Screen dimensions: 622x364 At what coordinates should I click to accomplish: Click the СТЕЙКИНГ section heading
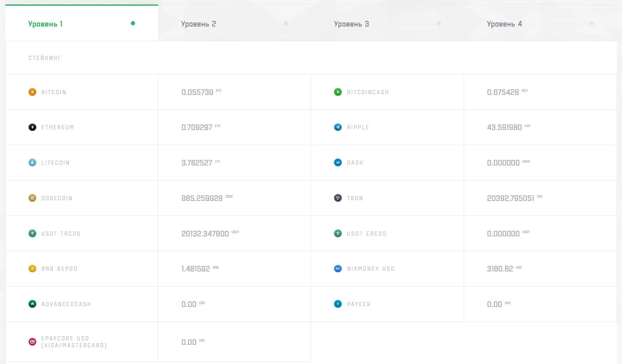(45, 58)
